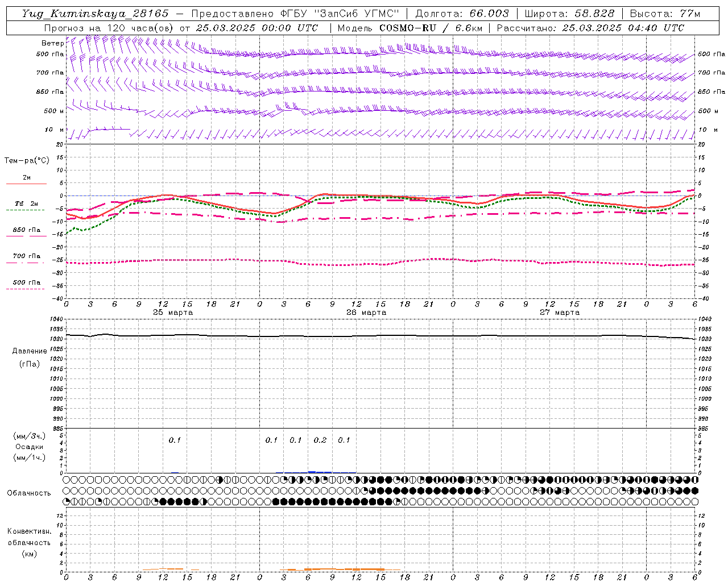
Task: Click the 10 м wind level label on left
Action: [x=55, y=130]
